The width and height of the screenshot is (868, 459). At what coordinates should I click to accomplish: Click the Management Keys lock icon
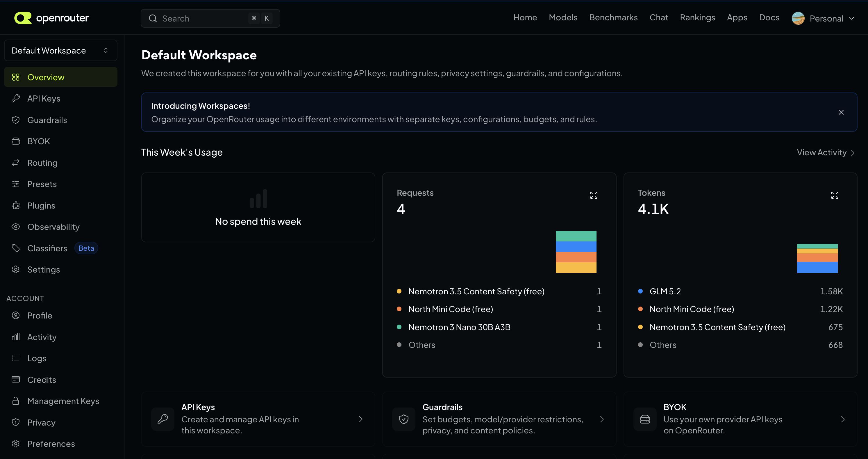[16, 401]
